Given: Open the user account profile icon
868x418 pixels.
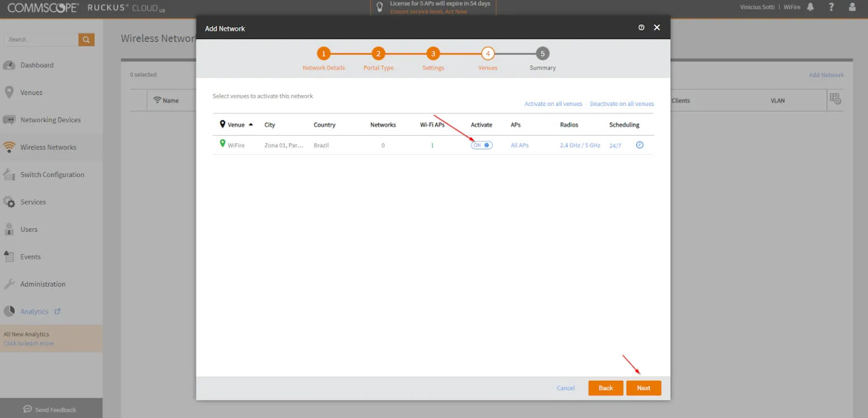Looking at the screenshot, I should [x=853, y=7].
